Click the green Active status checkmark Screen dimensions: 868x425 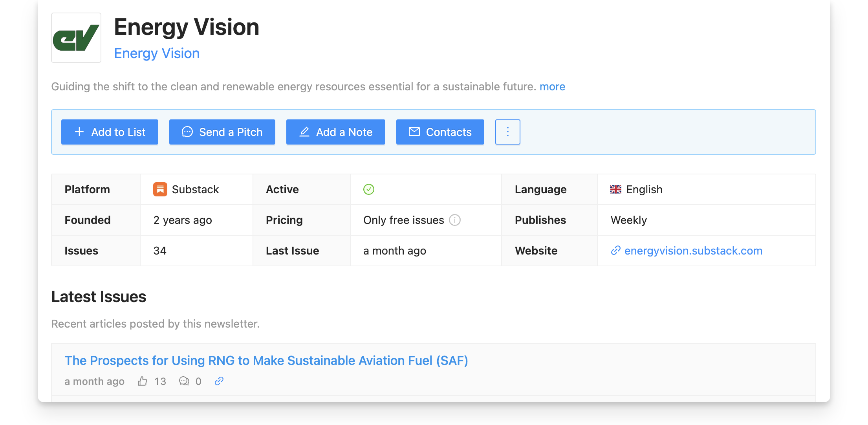368,189
